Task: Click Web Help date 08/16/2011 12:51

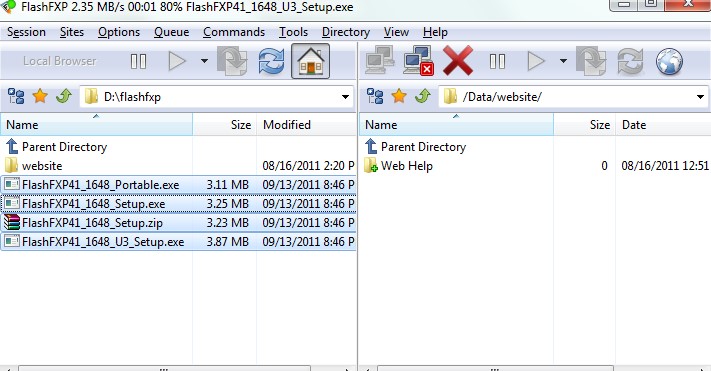Action: tap(665, 166)
